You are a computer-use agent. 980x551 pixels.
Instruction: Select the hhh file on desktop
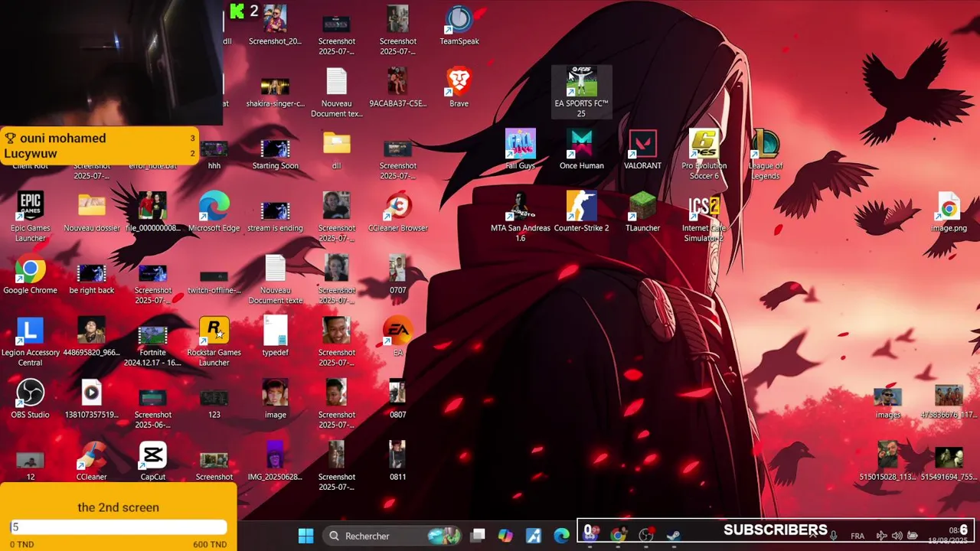click(214, 154)
